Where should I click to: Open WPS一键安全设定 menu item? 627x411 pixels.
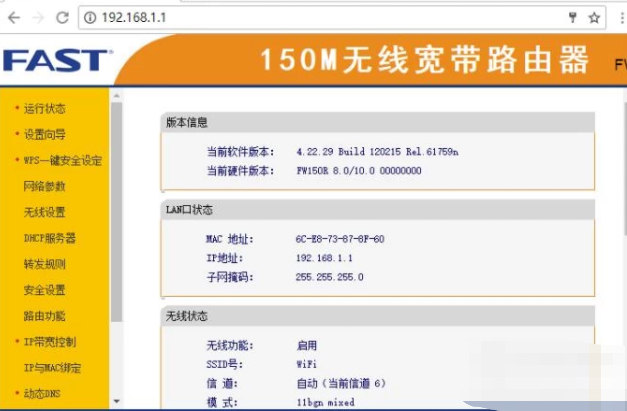tap(62, 160)
